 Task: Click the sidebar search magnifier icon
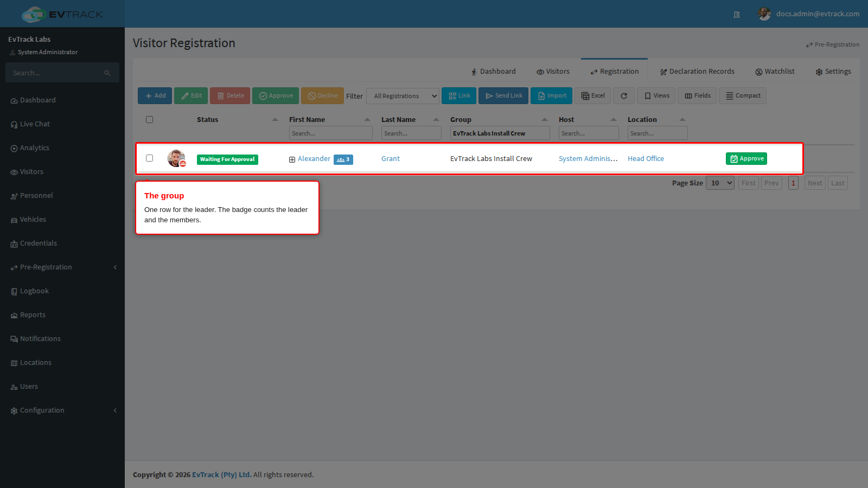pos(107,73)
